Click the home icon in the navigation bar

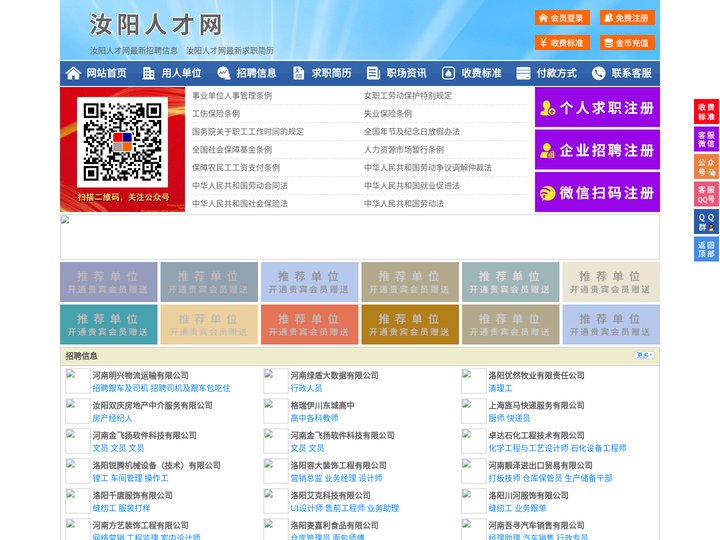tap(73, 73)
